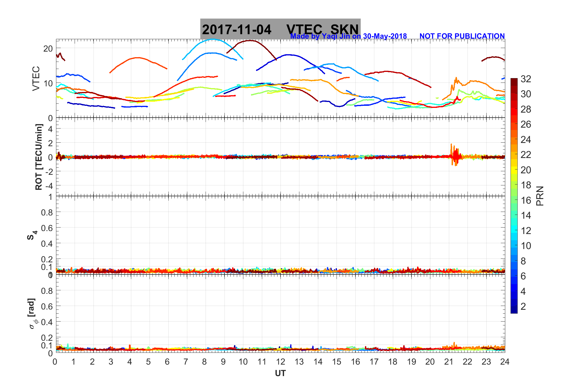This screenshot has width=561, height=392.
Task: Click the colorbar tick label 16
Action: coord(526,200)
